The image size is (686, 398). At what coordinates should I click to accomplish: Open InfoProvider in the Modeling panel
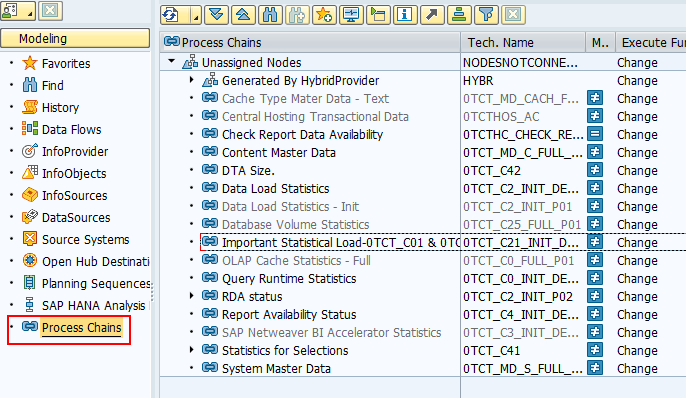75,152
